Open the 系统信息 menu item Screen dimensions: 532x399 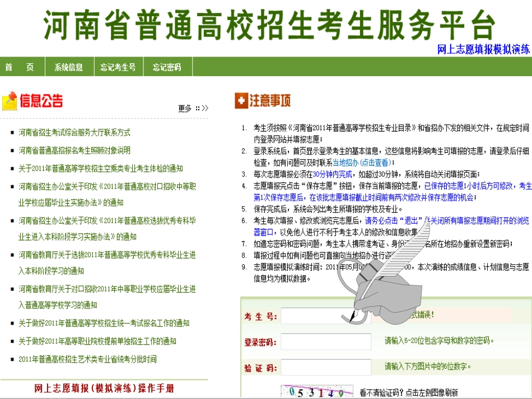pyautogui.click(x=68, y=67)
